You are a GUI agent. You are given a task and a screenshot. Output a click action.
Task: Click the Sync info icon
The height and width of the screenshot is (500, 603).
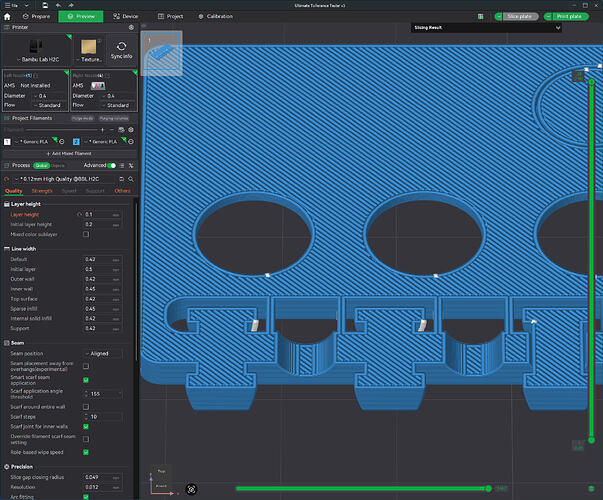(x=122, y=47)
